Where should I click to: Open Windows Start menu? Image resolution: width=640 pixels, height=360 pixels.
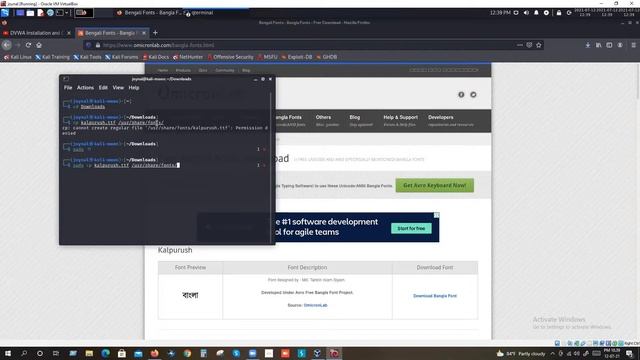tap(7, 353)
